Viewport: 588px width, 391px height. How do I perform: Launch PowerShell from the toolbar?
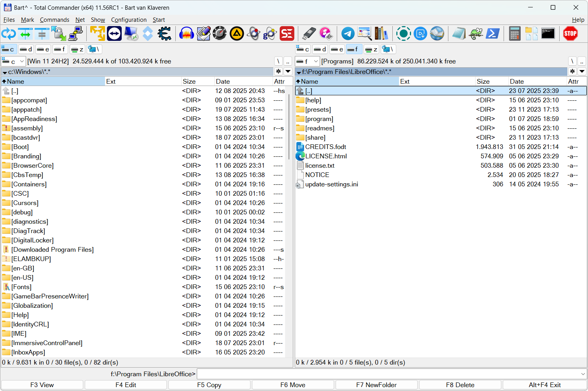point(492,34)
